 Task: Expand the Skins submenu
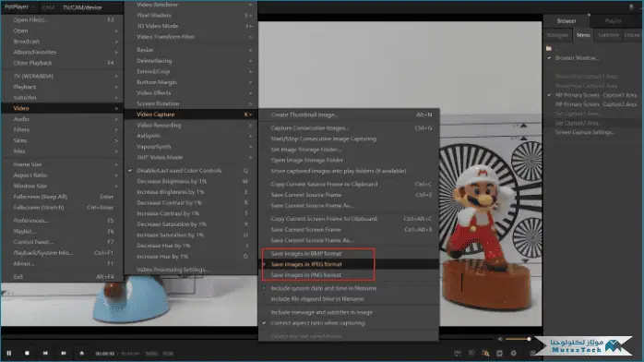click(63, 140)
